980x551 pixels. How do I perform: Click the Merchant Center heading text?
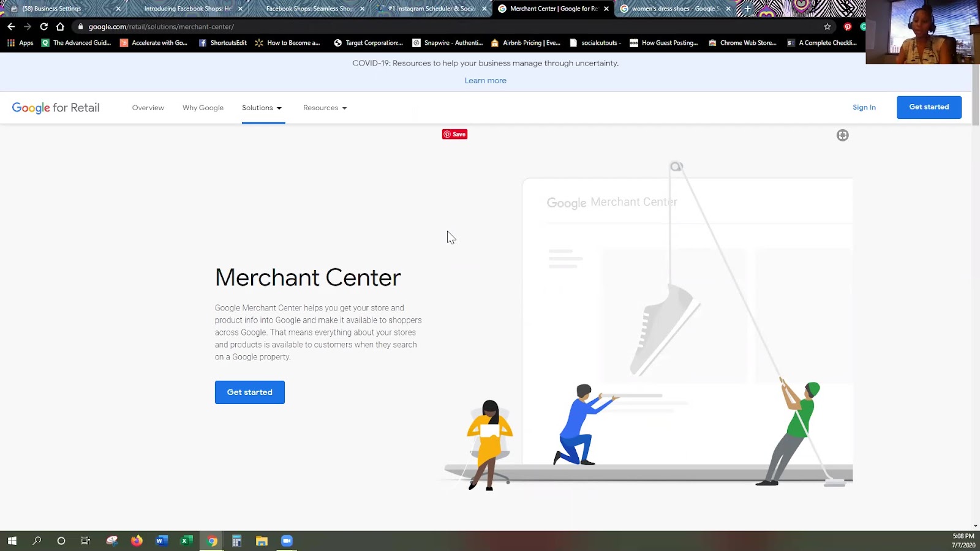pyautogui.click(x=308, y=277)
